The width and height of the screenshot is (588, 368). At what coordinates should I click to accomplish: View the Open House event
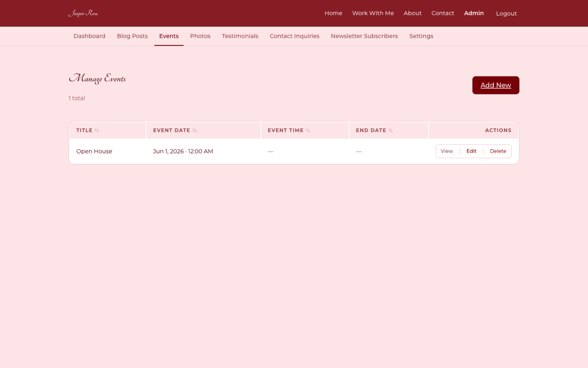pos(447,151)
